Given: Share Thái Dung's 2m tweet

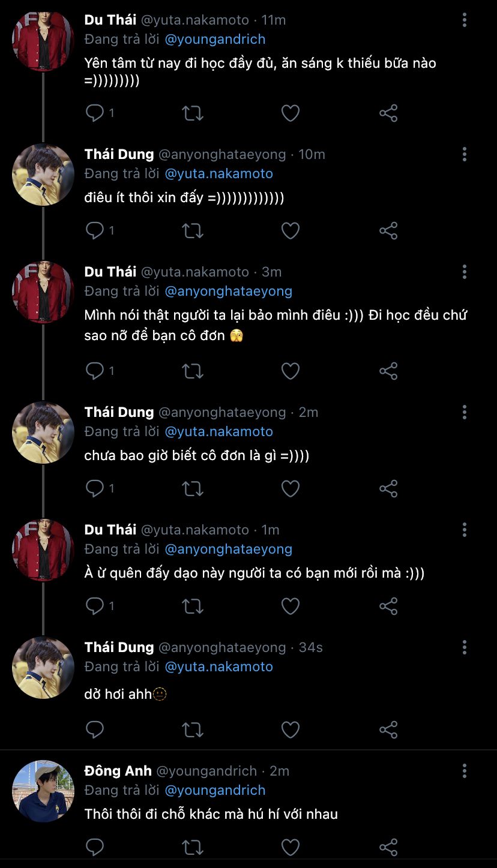Looking at the screenshot, I should tap(388, 488).
